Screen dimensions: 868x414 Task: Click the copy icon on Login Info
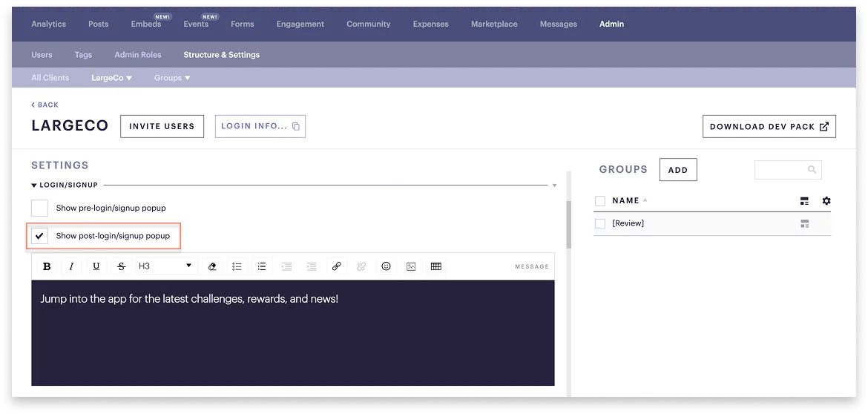(x=295, y=126)
